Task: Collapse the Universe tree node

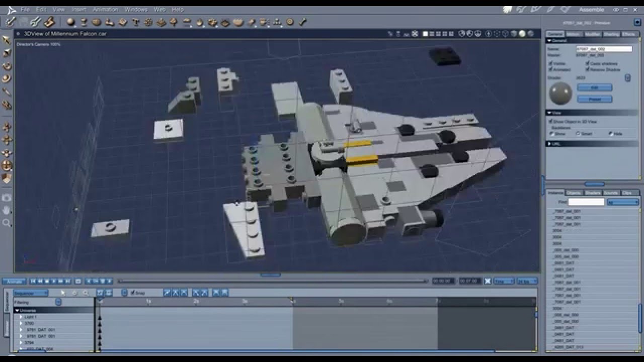Action: pyautogui.click(x=18, y=311)
